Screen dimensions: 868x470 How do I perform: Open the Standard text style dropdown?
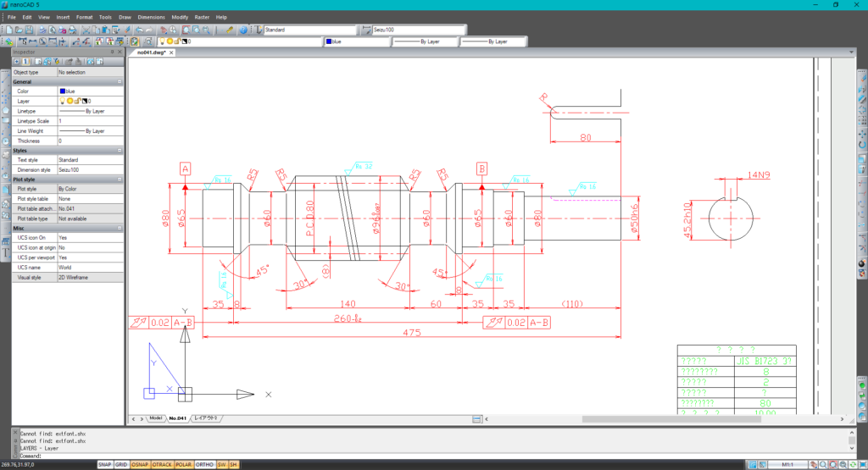click(308, 30)
